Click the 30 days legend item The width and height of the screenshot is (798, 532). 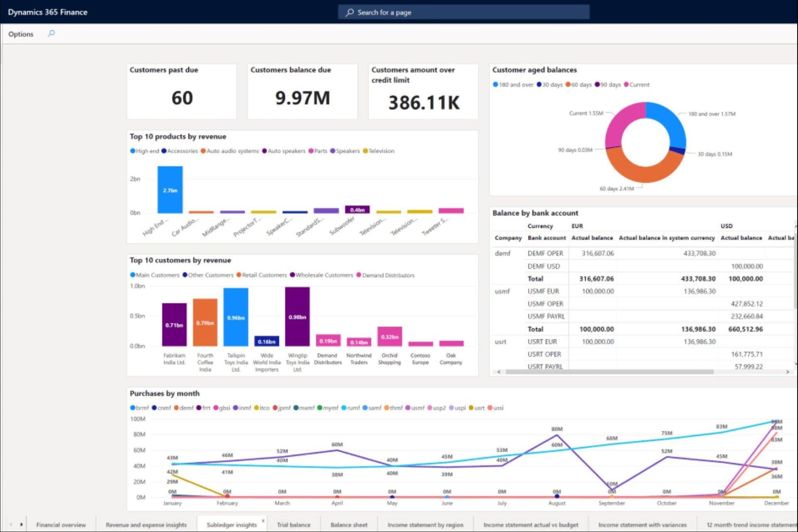[x=549, y=84]
